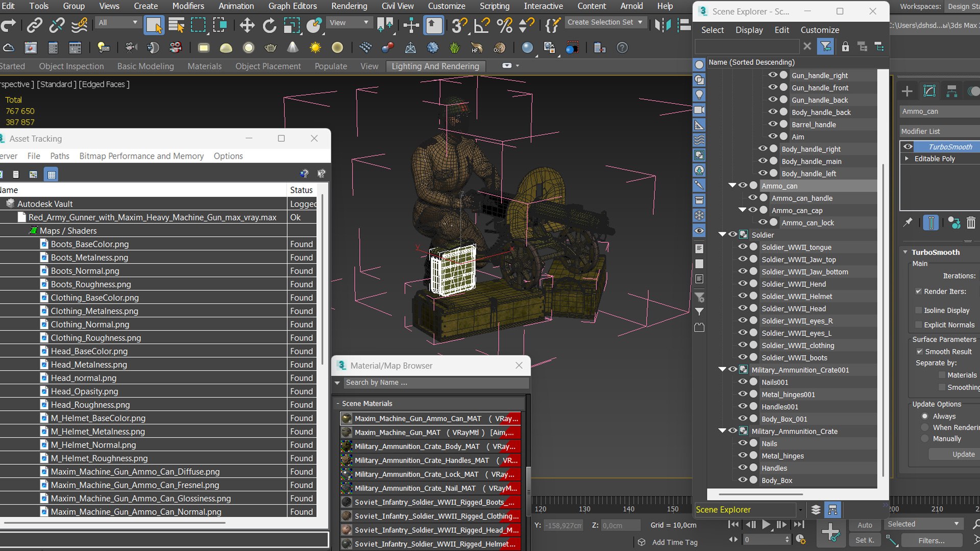Collapse the Ammo_can tree node
This screenshot has width=980, height=551.
coord(732,186)
